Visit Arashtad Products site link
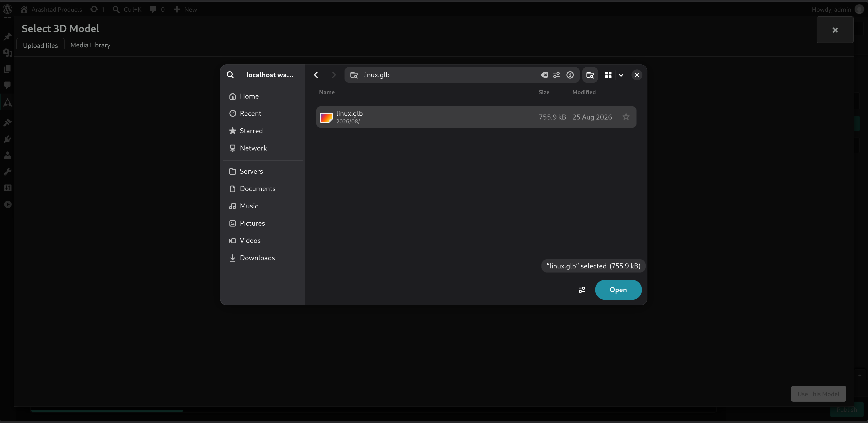Image resolution: width=868 pixels, height=423 pixels. (x=51, y=9)
